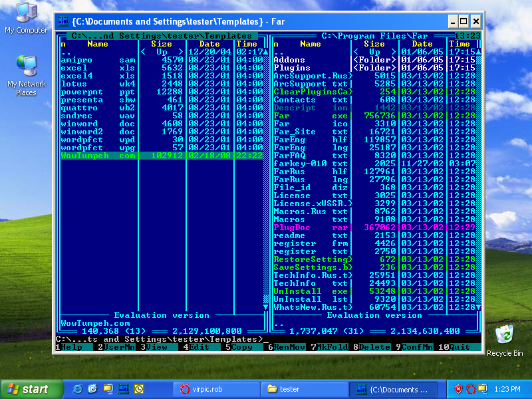Image resolution: width=532 pixels, height=399 pixels.
Task: Click the F7 MkFold key bar item
Action: click(x=329, y=347)
